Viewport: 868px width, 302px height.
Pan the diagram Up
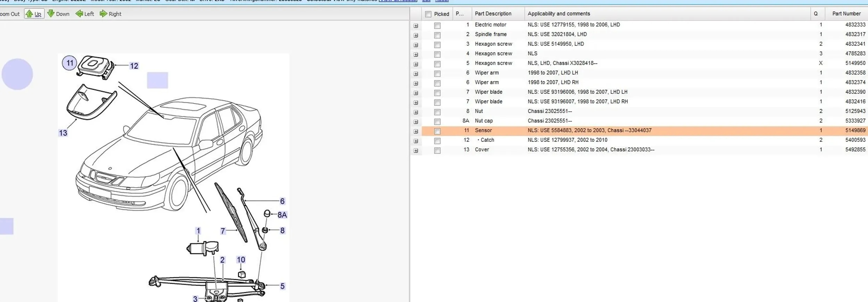point(34,14)
